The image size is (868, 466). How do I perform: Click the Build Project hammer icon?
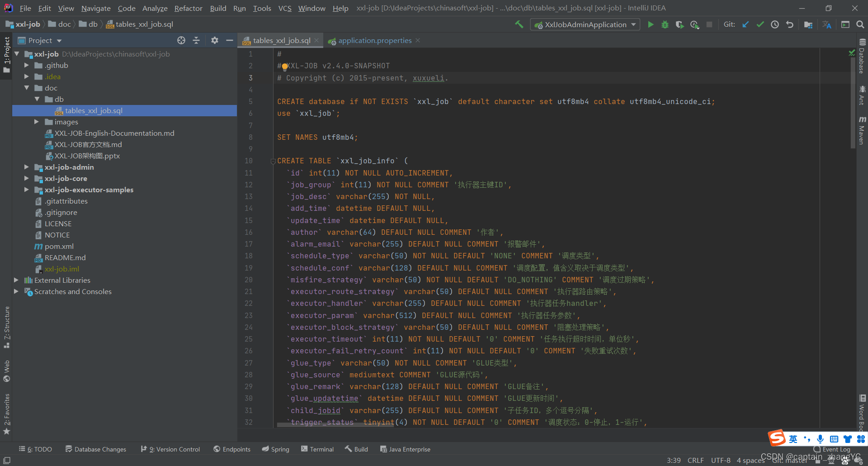[519, 24]
